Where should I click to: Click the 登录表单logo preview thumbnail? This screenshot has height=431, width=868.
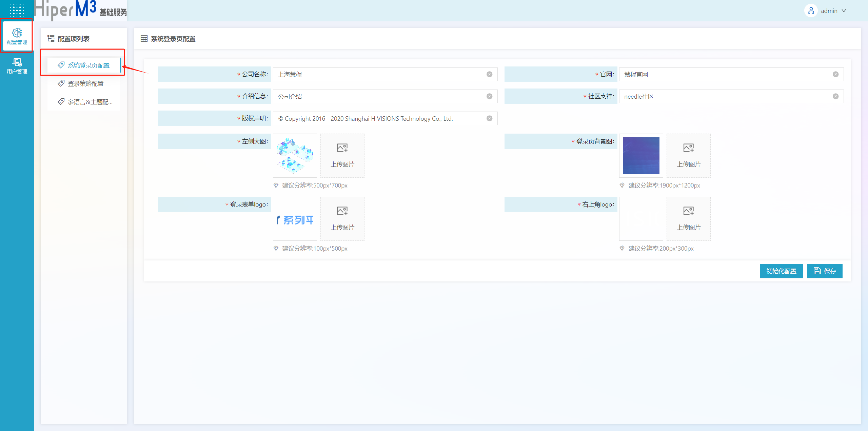point(295,218)
